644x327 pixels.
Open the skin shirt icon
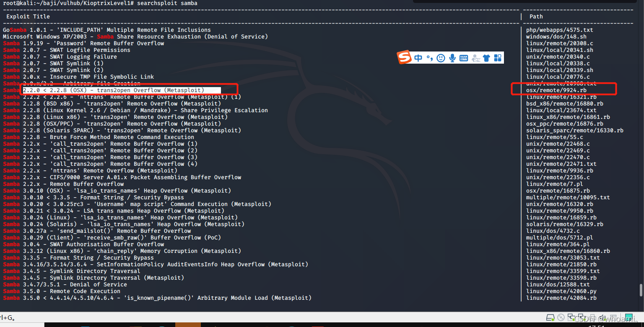tap(486, 58)
